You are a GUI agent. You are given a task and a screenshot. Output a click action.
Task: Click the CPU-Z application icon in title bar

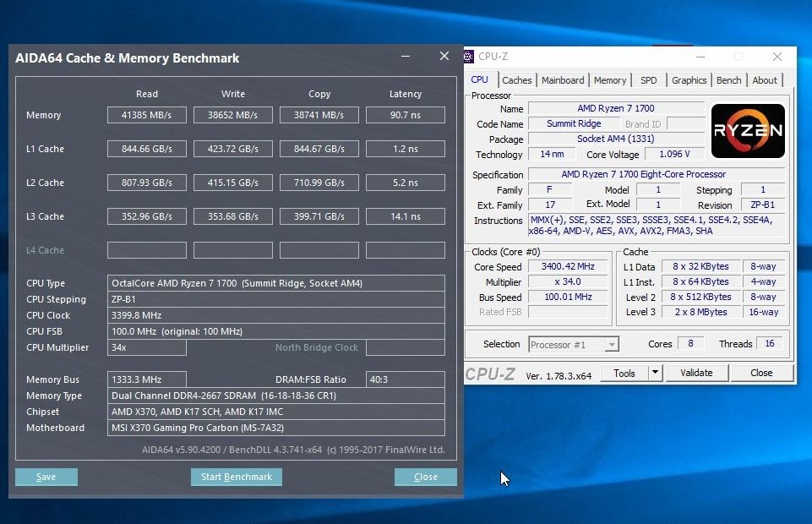(468, 57)
